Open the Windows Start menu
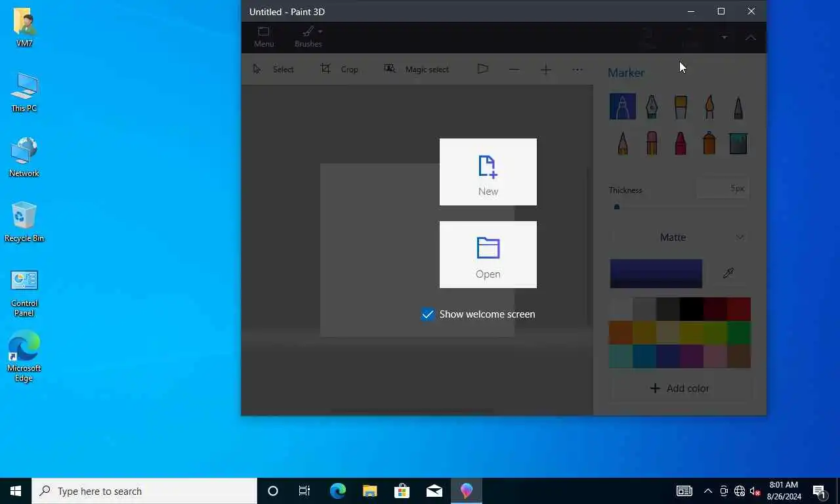This screenshot has width=840, height=504. [16, 491]
